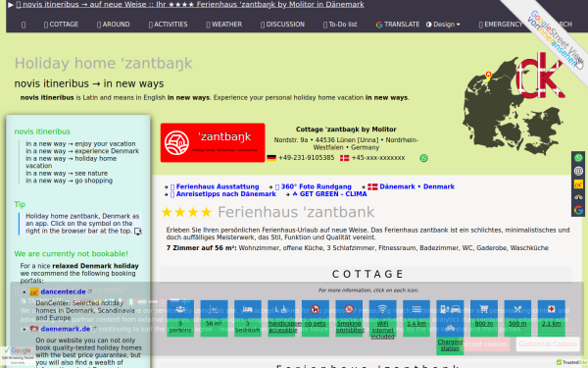The width and height of the screenshot is (588, 368).
Task: Open the Charging station tile
Action: [450, 327]
